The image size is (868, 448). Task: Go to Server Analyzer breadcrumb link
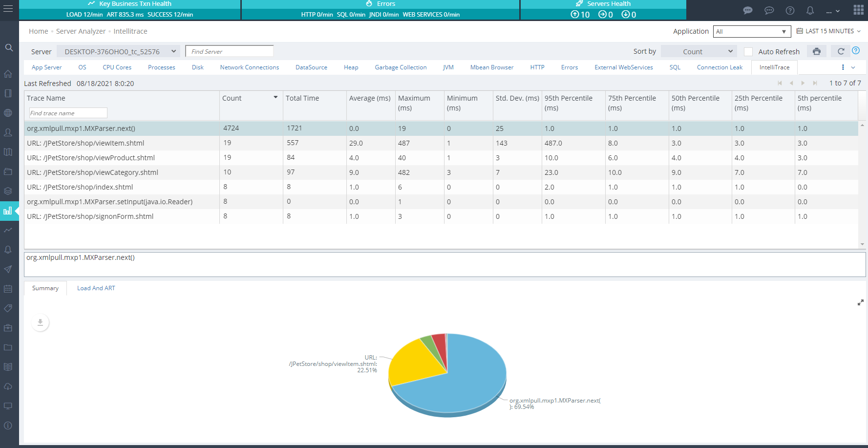81,31
